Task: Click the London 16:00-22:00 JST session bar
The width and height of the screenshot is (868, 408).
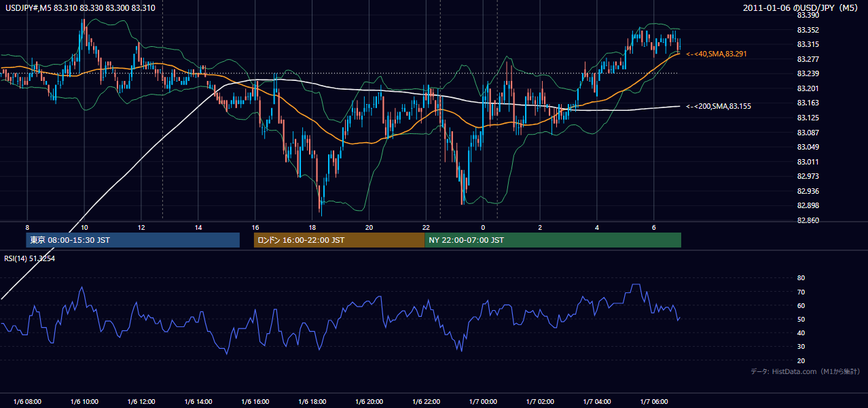Action: [x=339, y=240]
